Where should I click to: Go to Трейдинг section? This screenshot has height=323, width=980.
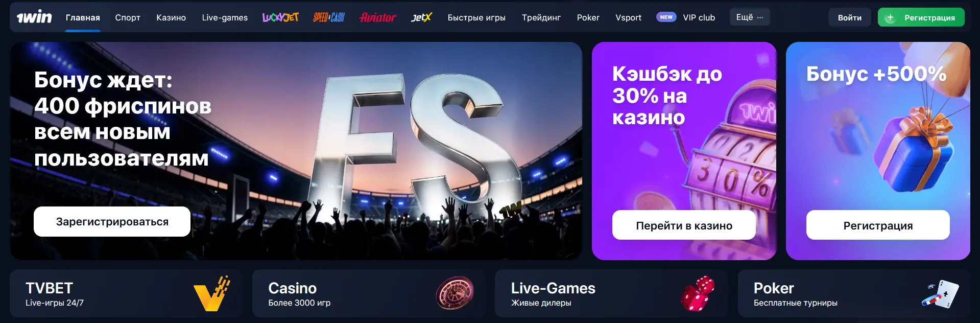tap(541, 17)
